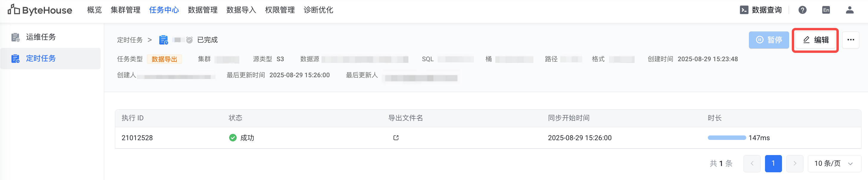Open the 数据查询 console

pyautogui.click(x=761, y=10)
